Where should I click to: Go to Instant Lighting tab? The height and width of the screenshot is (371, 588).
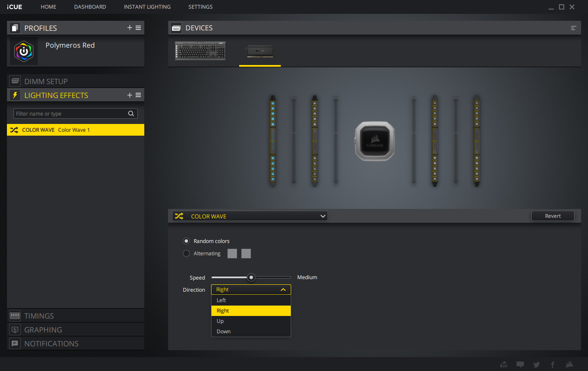147,7
